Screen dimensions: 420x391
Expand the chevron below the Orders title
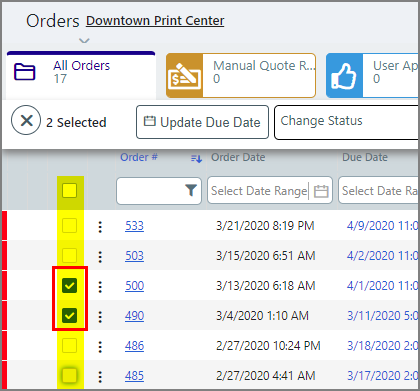click(84, 41)
